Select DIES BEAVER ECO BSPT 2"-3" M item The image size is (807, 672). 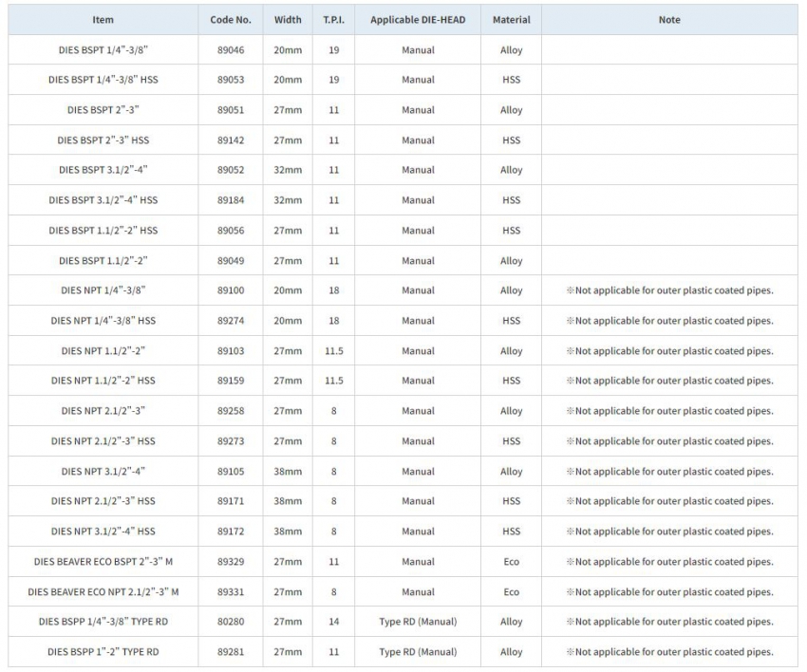(103, 562)
